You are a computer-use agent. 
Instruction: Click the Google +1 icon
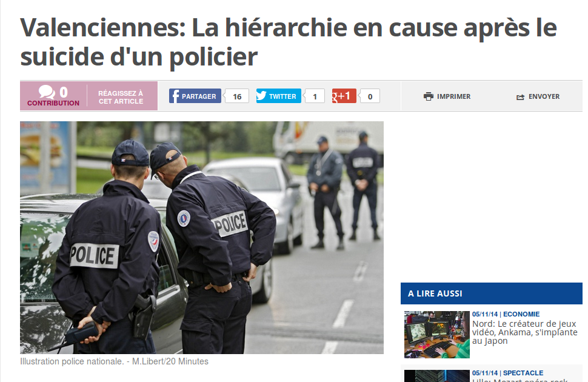(344, 96)
